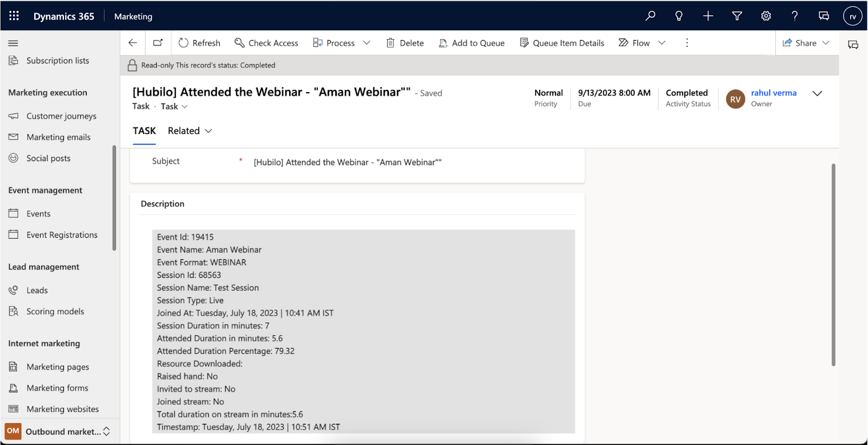
Task: Open Queue Item Details
Action: click(561, 43)
